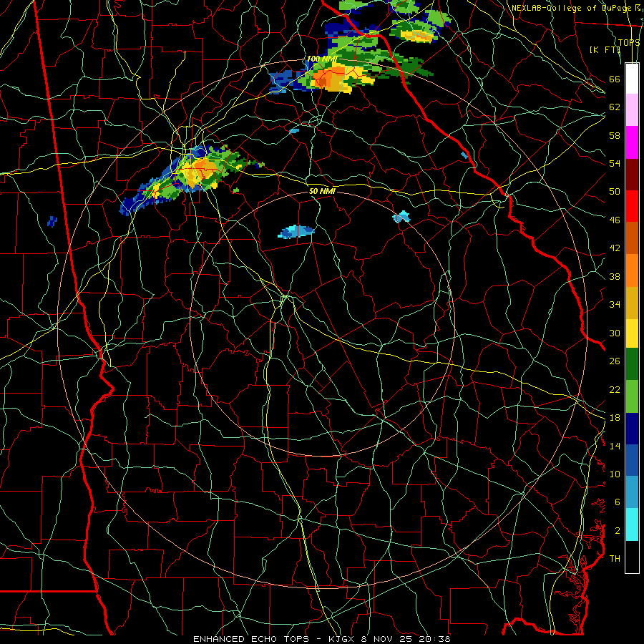644x644 pixels.
Task: Click the 'TH' legend label
Action: point(615,559)
